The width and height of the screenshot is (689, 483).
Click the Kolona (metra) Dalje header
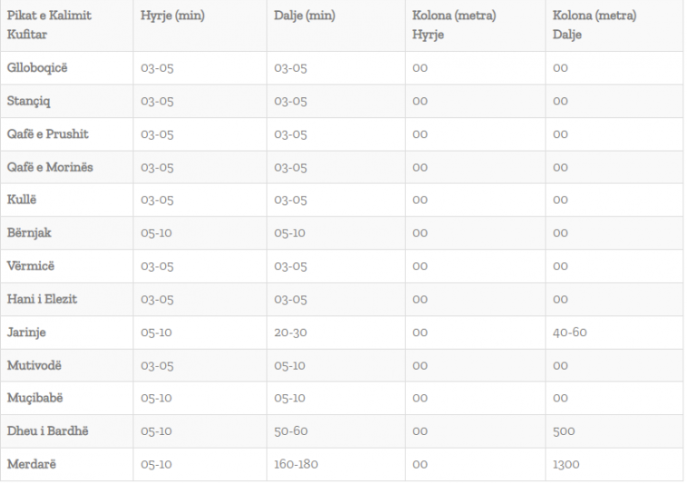pyautogui.click(x=594, y=25)
